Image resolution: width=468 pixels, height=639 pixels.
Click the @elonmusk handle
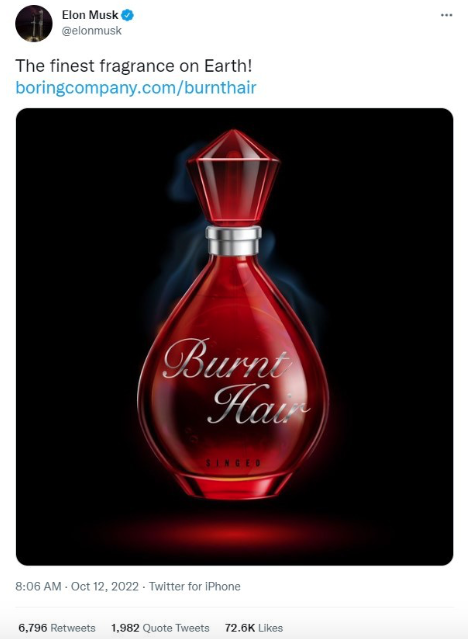[91, 31]
